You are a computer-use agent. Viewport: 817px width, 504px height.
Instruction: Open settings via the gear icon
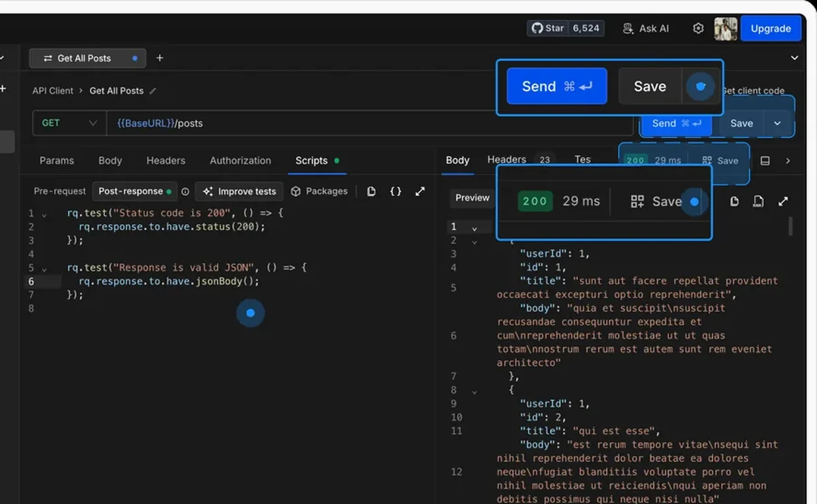pos(698,29)
